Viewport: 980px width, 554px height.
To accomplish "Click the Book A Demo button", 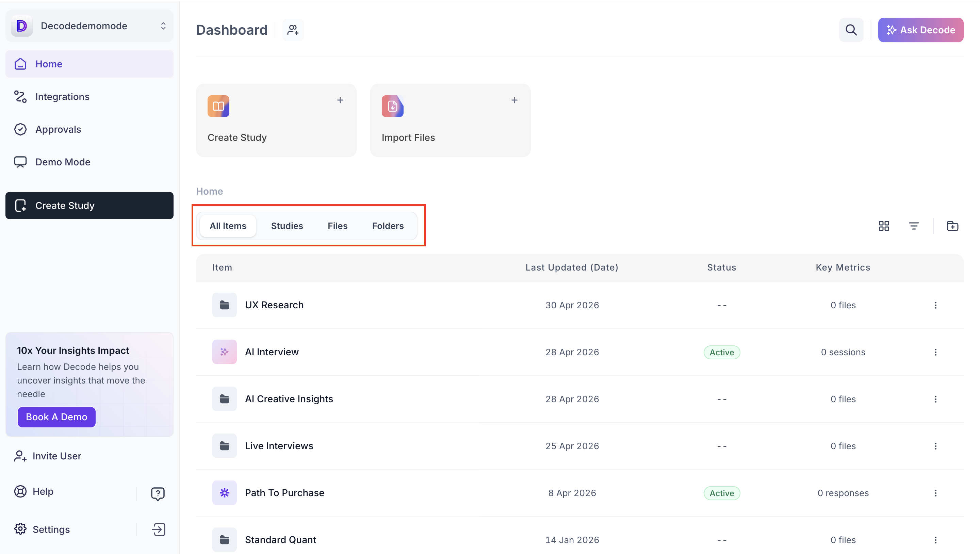I will point(56,417).
